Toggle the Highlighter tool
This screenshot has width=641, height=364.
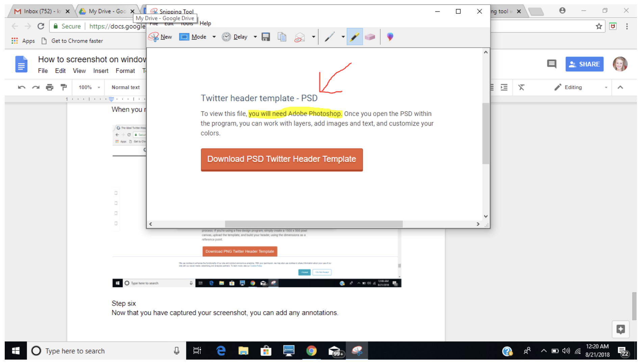(354, 37)
